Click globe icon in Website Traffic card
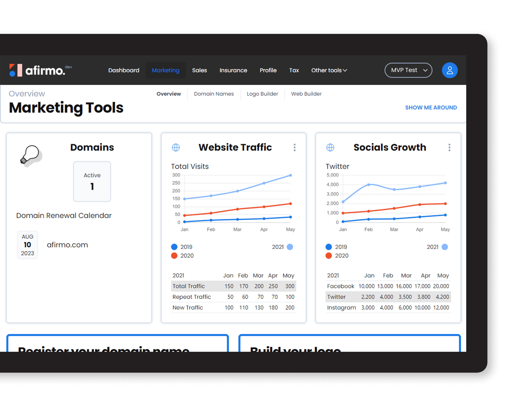The image size is (532, 415). 176,147
